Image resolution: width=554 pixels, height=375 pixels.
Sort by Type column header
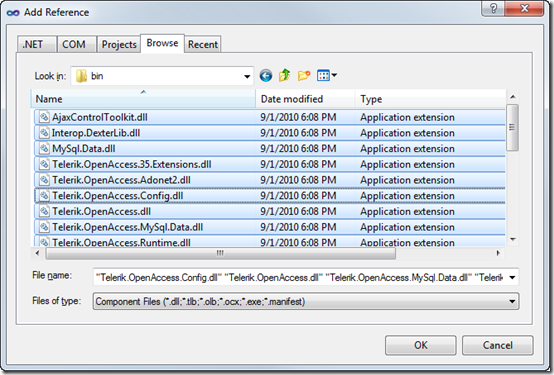pos(430,99)
